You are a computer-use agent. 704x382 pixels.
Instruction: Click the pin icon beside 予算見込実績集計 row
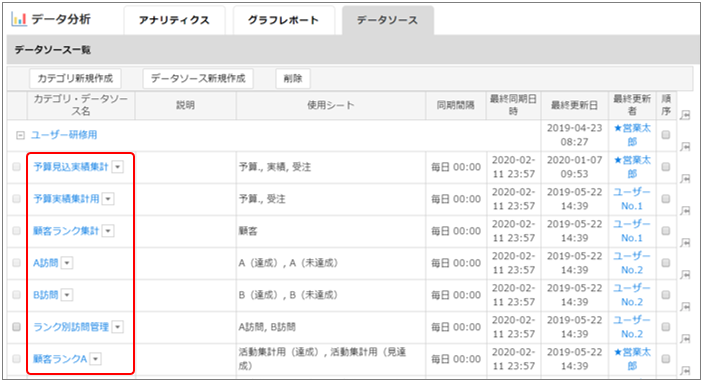coord(685,179)
